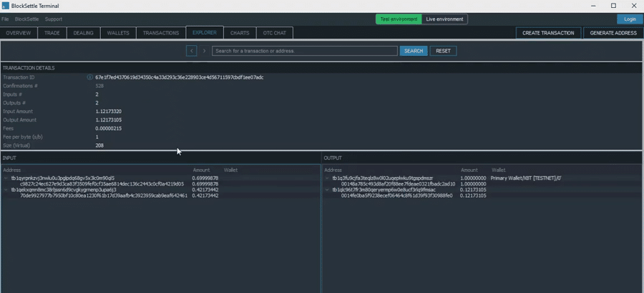The height and width of the screenshot is (293, 644).
Task: Collapse input address tb1qyrpnkzvj3nwlu0u3pglpdq68gv5x3lc0m90ql5
Action: click(6, 178)
